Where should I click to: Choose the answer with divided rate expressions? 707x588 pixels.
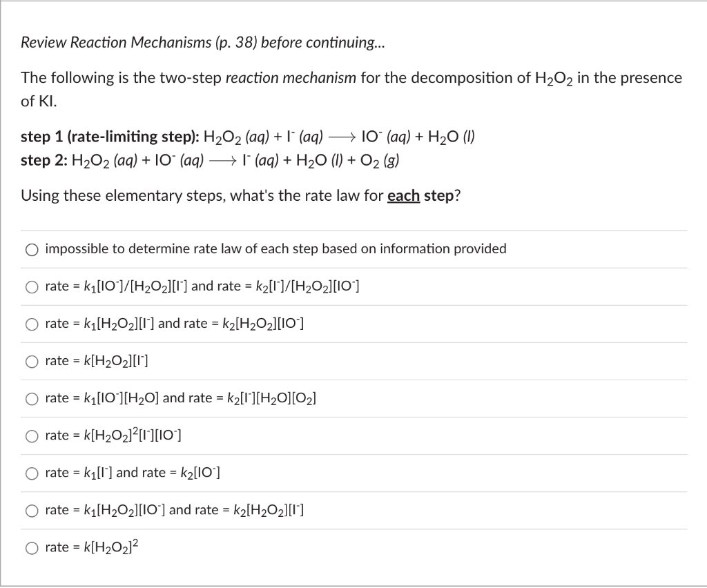202,286
